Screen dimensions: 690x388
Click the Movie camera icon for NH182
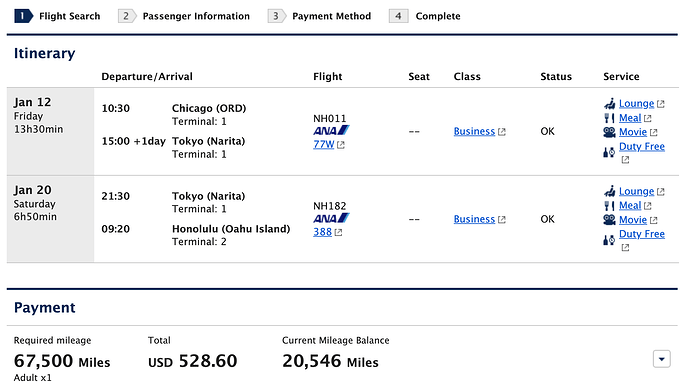(609, 220)
